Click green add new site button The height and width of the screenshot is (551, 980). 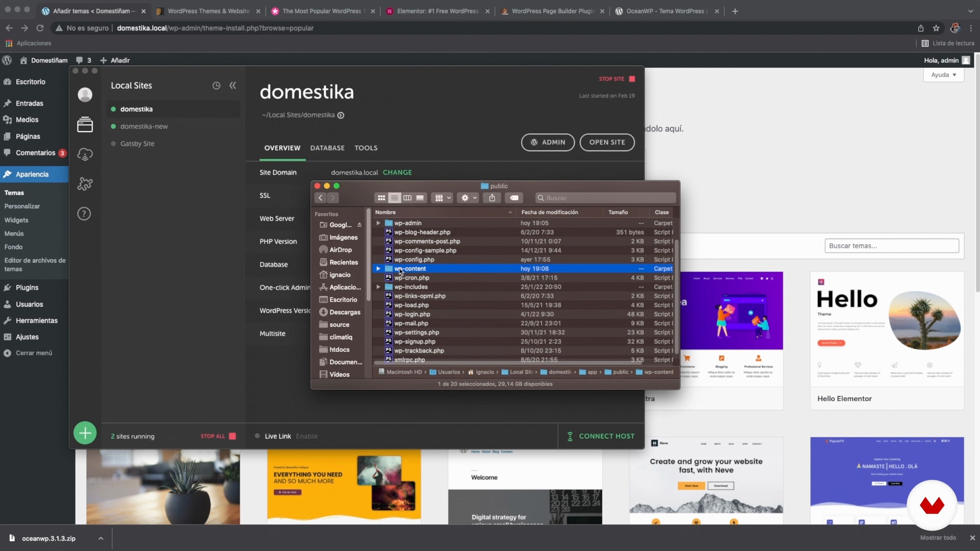tap(85, 434)
